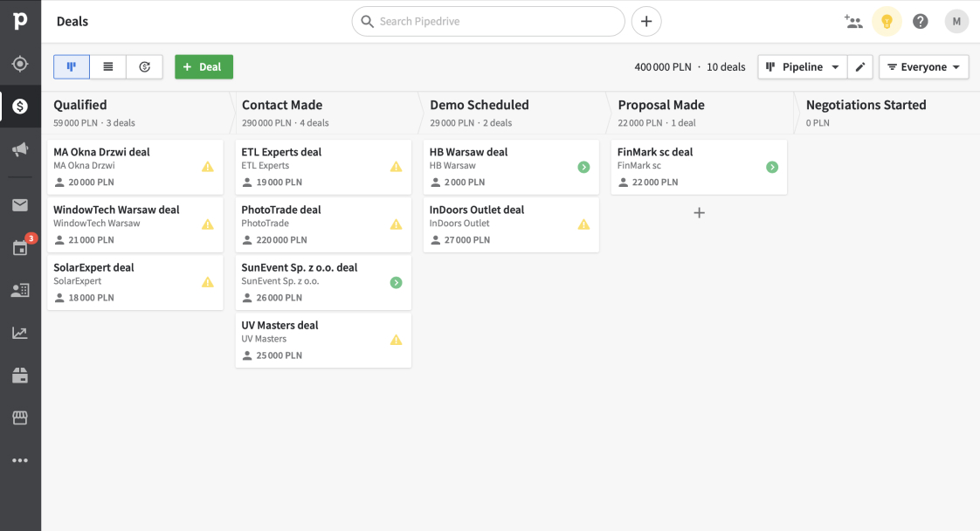Add a deal with plus in Proposal Made
This screenshot has height=531, width=980.
[700, 213]
